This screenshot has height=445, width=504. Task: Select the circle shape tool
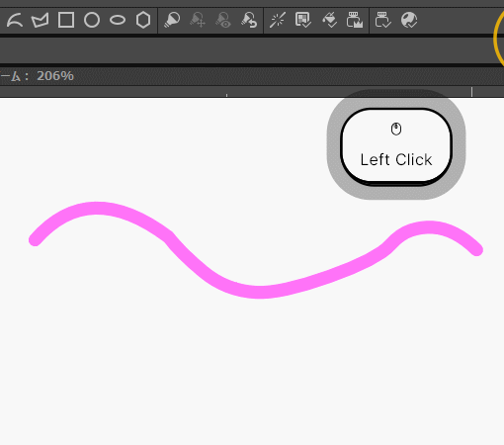pyautogui.click(x=92, y=20)
